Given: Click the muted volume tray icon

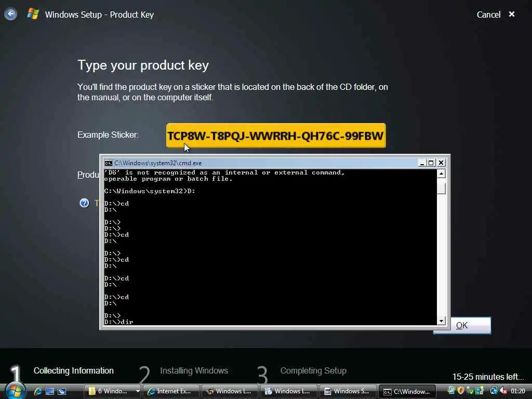Looking at the screenshot, I should coord(503,391).
